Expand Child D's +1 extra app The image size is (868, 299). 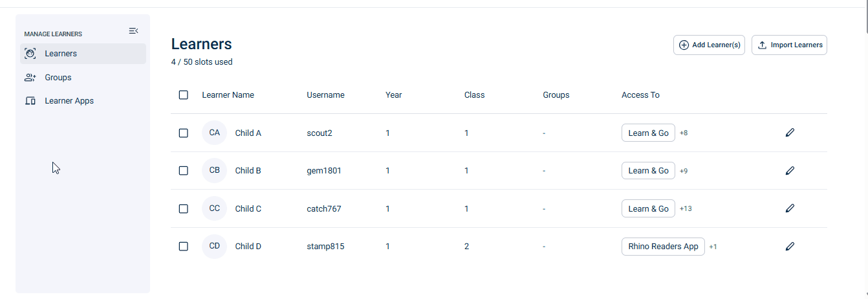click(x=713, y=247)
